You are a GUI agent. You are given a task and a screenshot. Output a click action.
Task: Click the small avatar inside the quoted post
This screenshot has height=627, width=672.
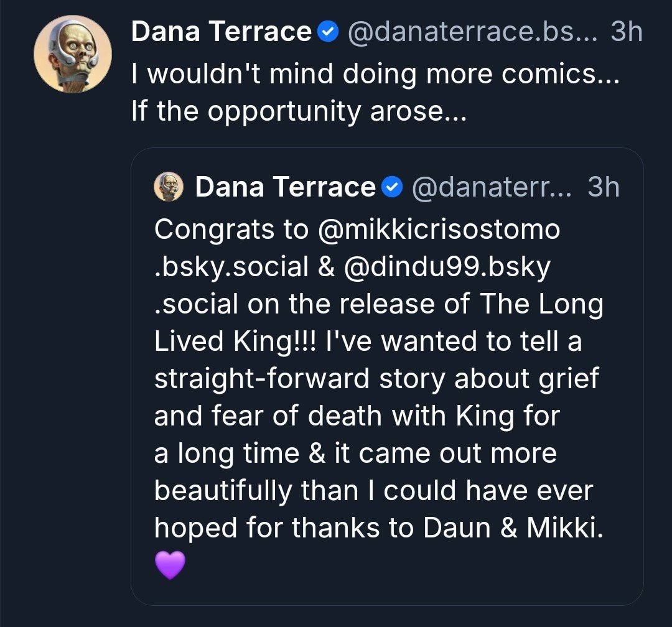(169, 187)
